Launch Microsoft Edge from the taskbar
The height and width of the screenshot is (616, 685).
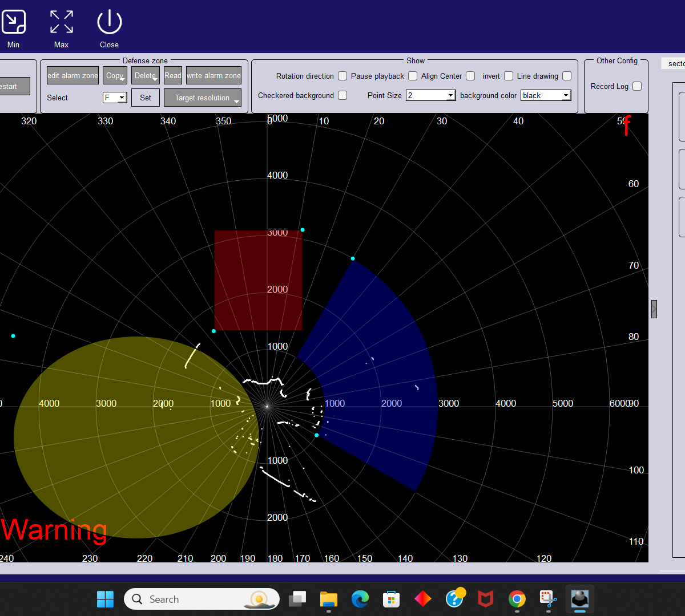click(360, 599)
